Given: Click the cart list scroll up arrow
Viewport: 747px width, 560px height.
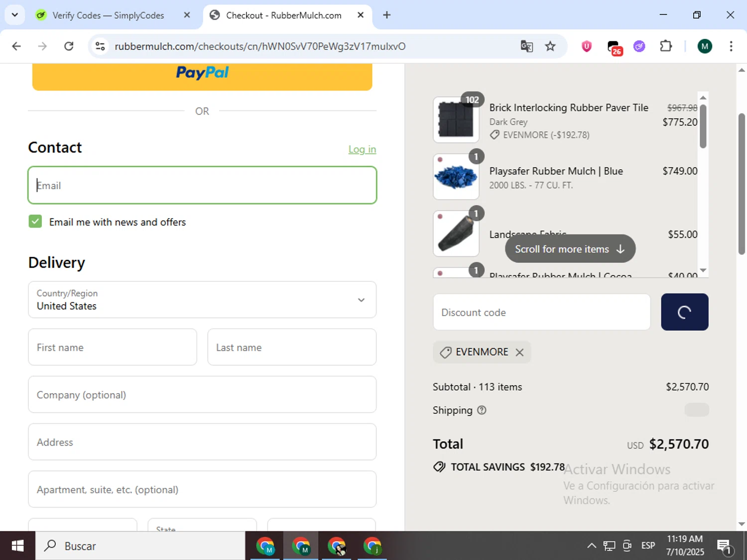Looking at the screenshot, I should coord(703,98).
